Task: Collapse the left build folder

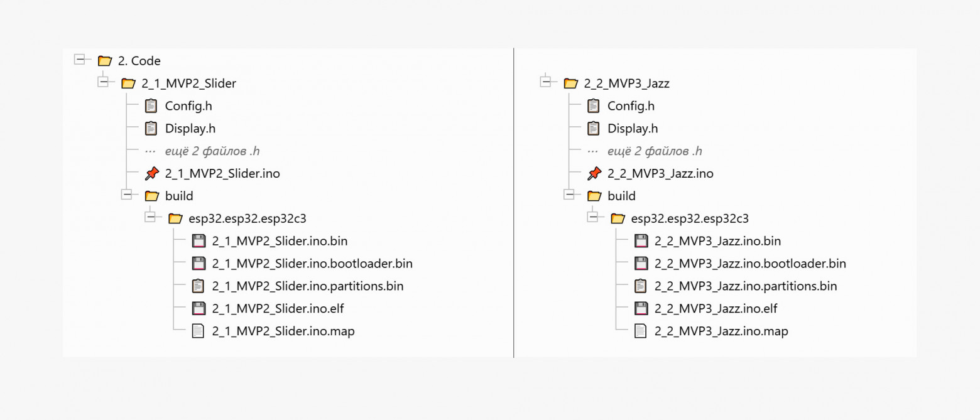Action: tap(128, 195)
